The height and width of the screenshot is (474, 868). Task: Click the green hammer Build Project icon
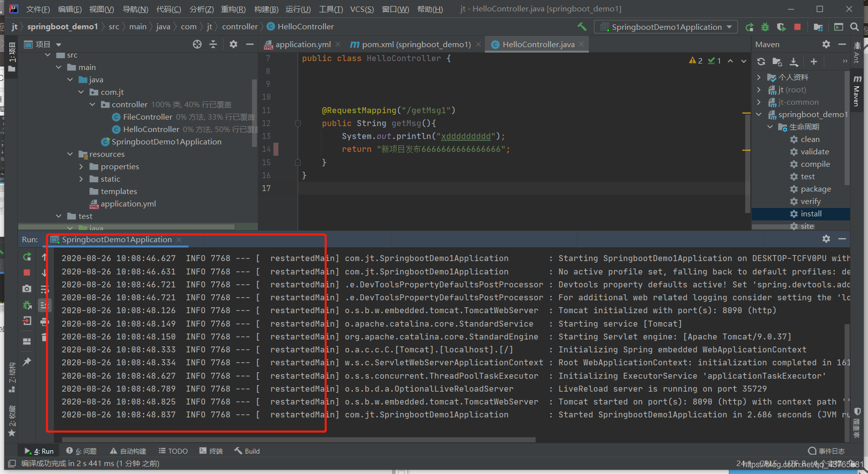[582, 27]
